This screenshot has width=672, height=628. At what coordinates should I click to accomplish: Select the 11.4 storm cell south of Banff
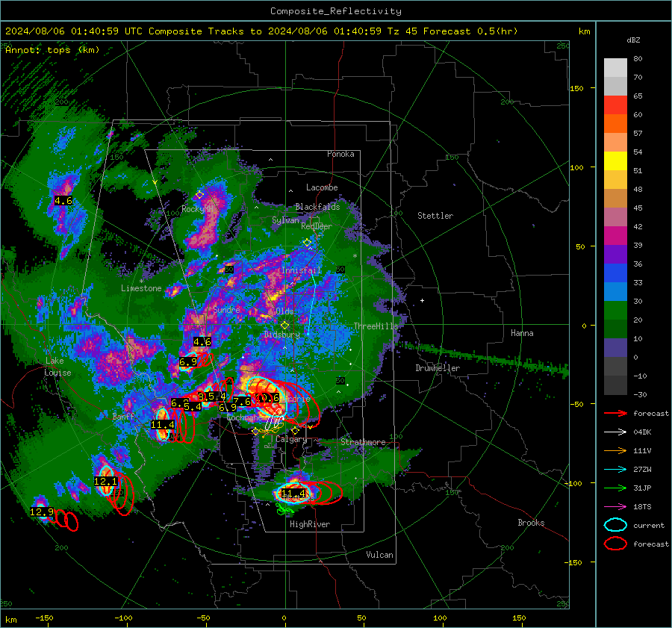(163, 425)
